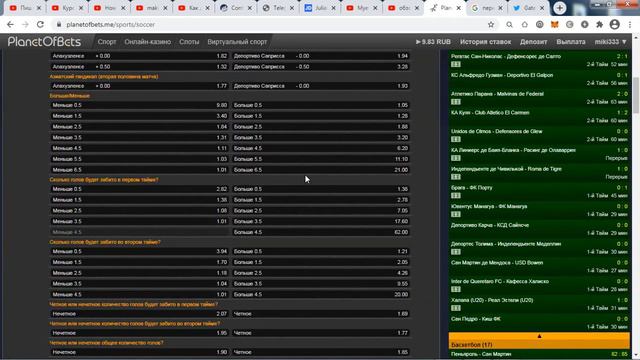640x360 pixels.
Task: Open match stats icon for Регатас Сан-Николас match
Action: 456,64
